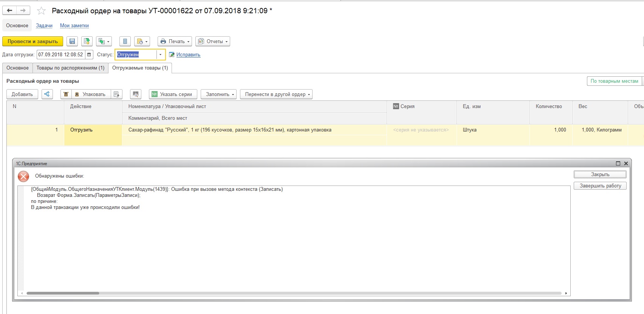Click the barcode scanner search icon
The height and width of the screenshot is (314, 644).
(136, 94)
